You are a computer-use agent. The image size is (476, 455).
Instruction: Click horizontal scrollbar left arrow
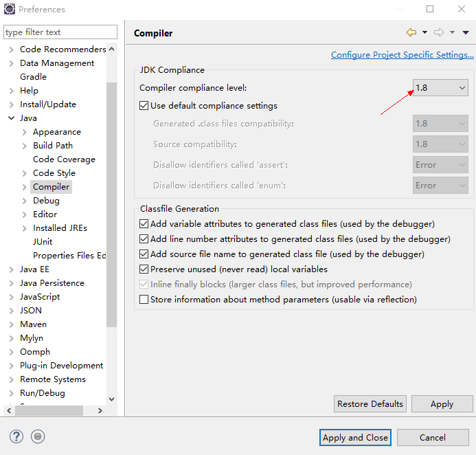9,410
